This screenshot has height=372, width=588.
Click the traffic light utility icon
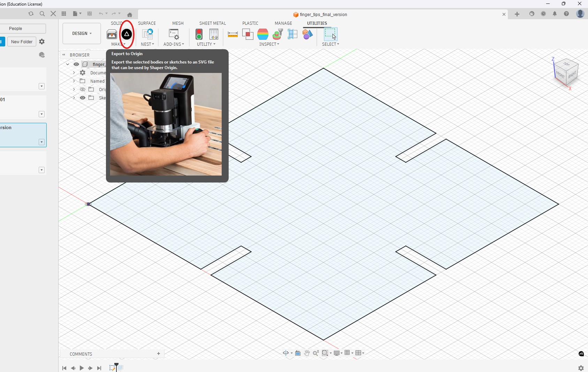[x=199, y=34]
